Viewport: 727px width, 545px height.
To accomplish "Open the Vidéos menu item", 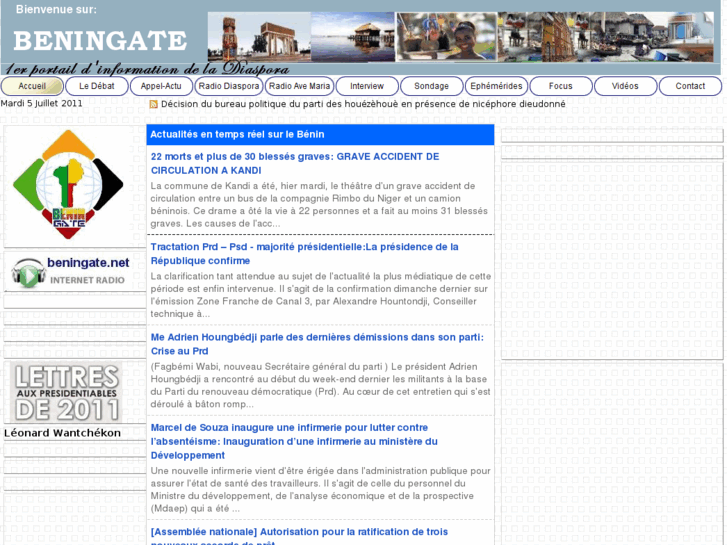I will click(625, 86).
